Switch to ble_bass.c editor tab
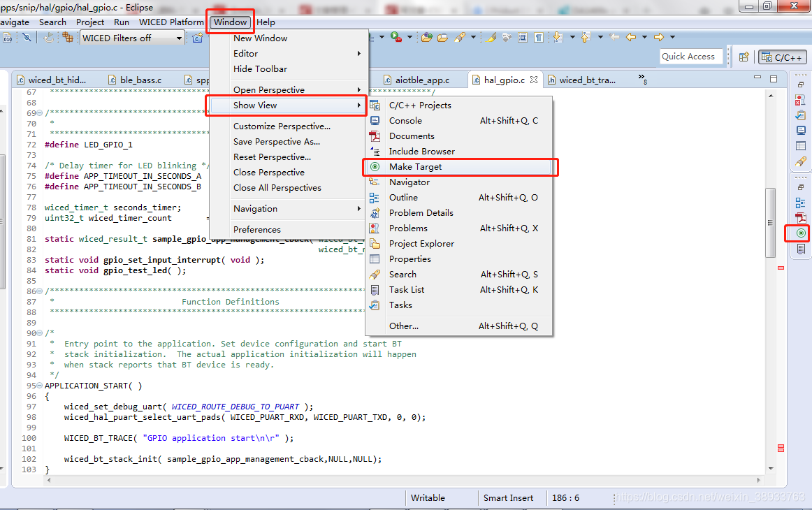The image size is (812, 510). pyautogui.click(x=135, y=80)
